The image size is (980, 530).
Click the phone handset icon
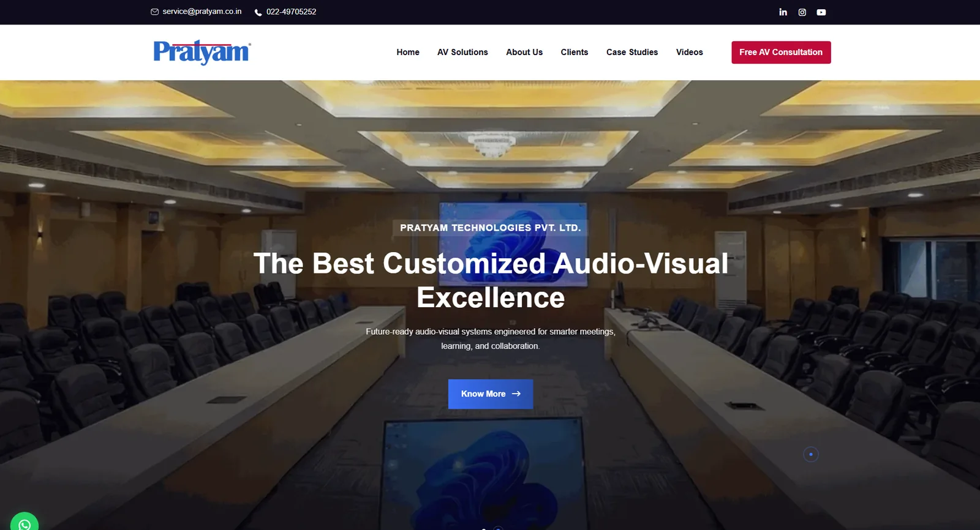pyautogui.click(x=258, y=12)
